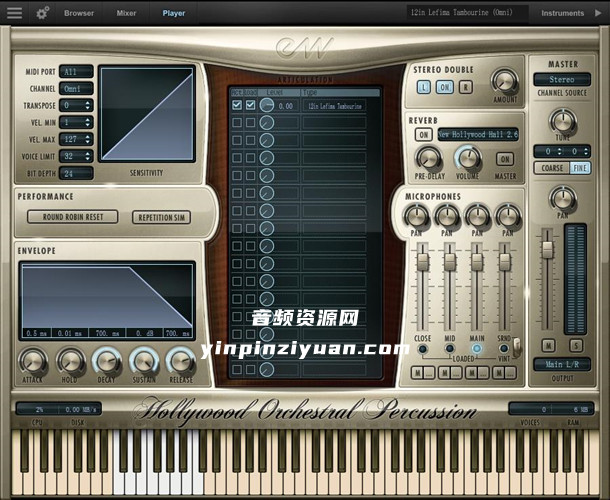Switch to the Mixer tab
The height and width of the screenshot is (500, 610).
tap(126, 13)
